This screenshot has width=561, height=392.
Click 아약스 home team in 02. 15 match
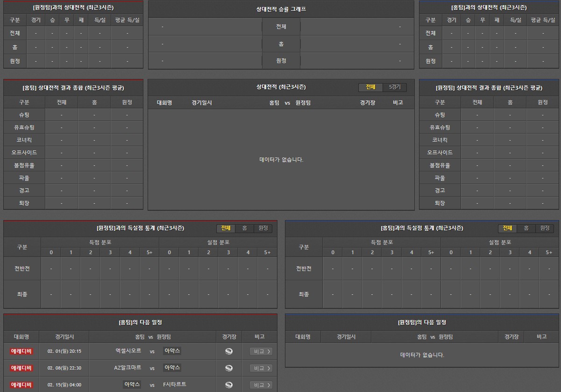(132, 385)
